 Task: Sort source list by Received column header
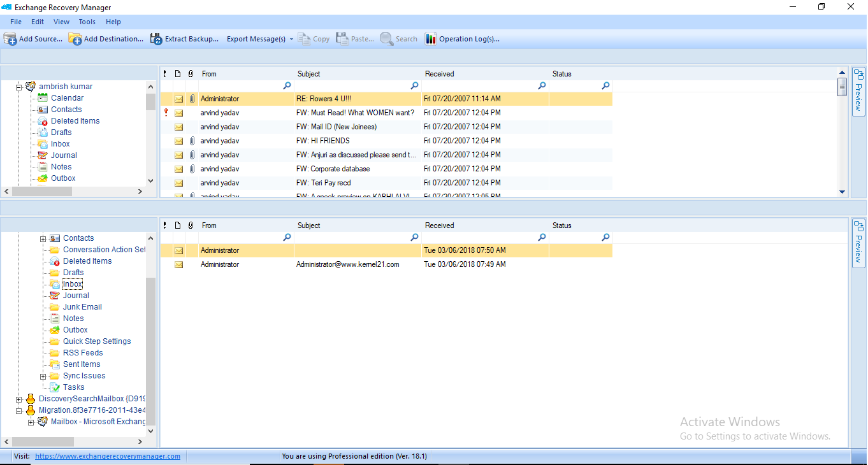485,74
